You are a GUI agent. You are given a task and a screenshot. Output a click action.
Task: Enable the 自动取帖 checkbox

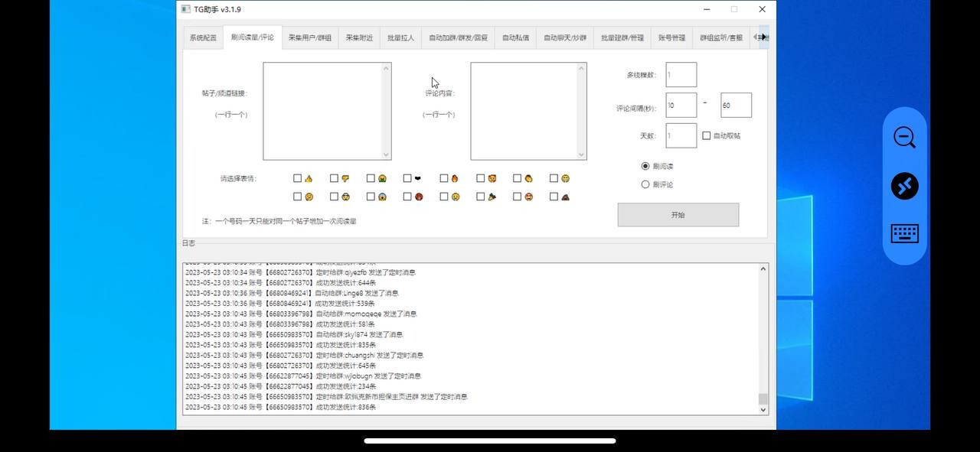(706, 135)
